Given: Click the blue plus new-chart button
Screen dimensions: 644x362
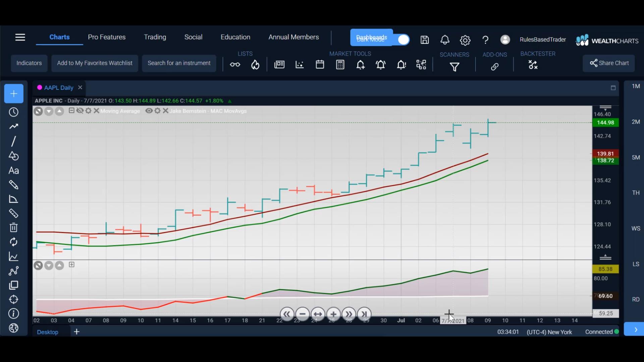Looking at the screenshot, I should point(14,94).
